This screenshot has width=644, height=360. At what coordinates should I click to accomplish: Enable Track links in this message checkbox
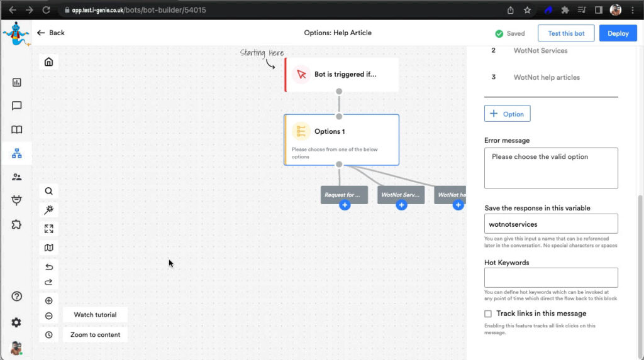pos(488,314)
